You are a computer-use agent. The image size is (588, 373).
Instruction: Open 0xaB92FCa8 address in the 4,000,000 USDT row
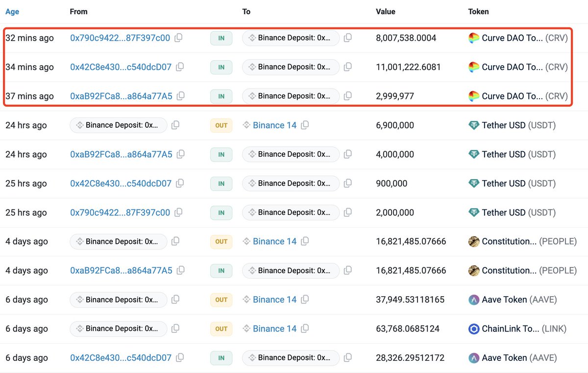pos(121,154)
